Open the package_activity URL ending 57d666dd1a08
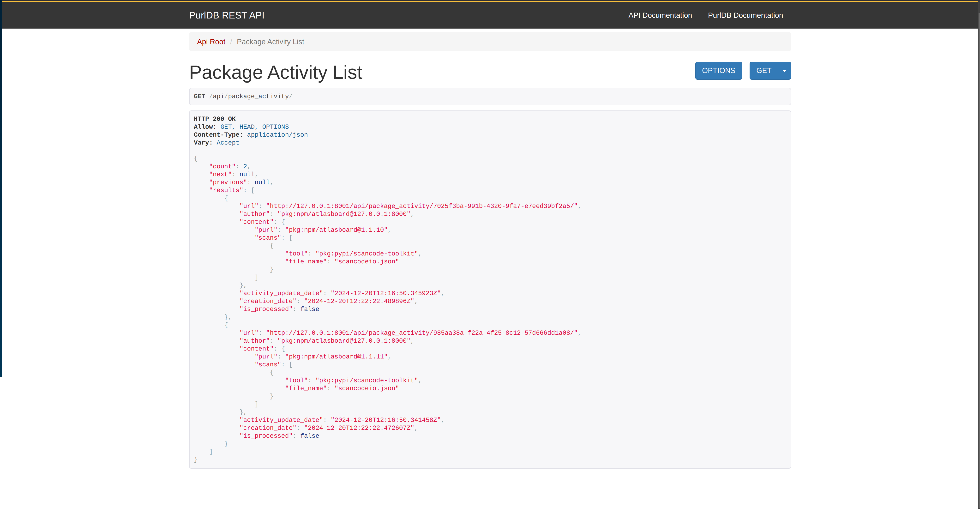The width and height of the screenshot is (980, 509). 422,333
